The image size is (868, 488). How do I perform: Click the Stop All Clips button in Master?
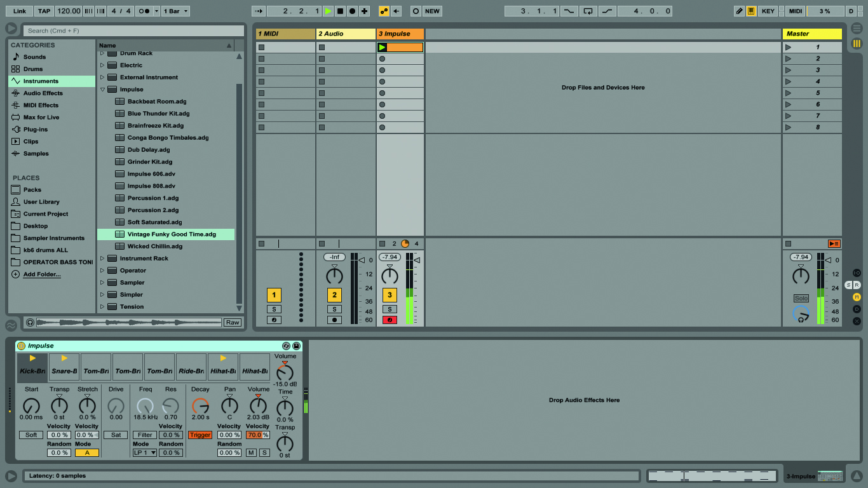tap(788, 243)
